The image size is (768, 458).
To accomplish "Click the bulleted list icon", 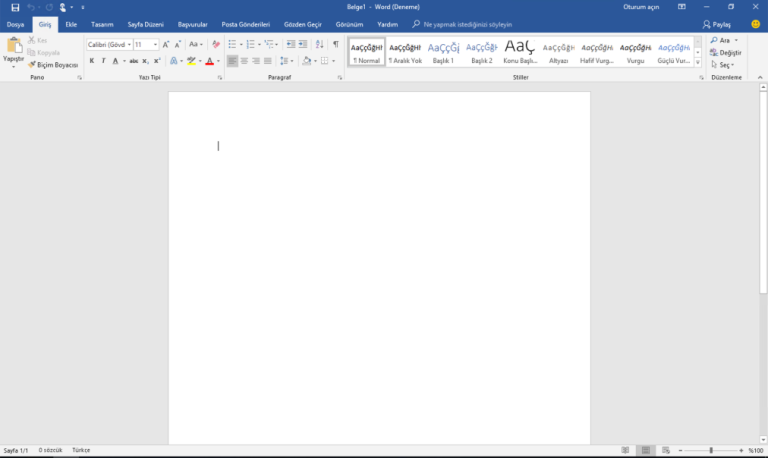I will (232, 44).
